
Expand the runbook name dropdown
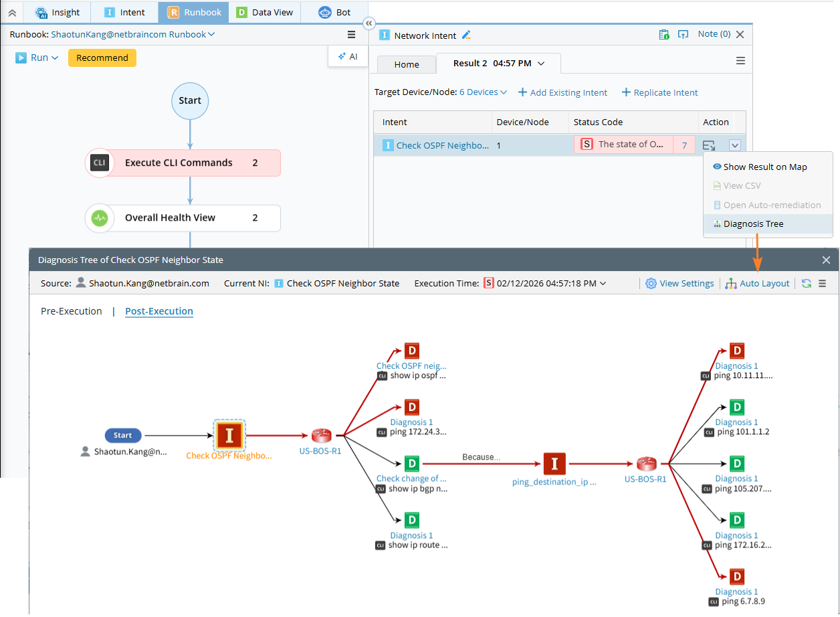211,34
